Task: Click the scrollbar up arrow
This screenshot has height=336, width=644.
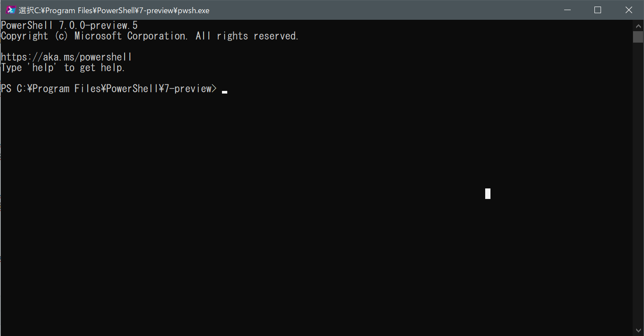Action: pos(638,25)
